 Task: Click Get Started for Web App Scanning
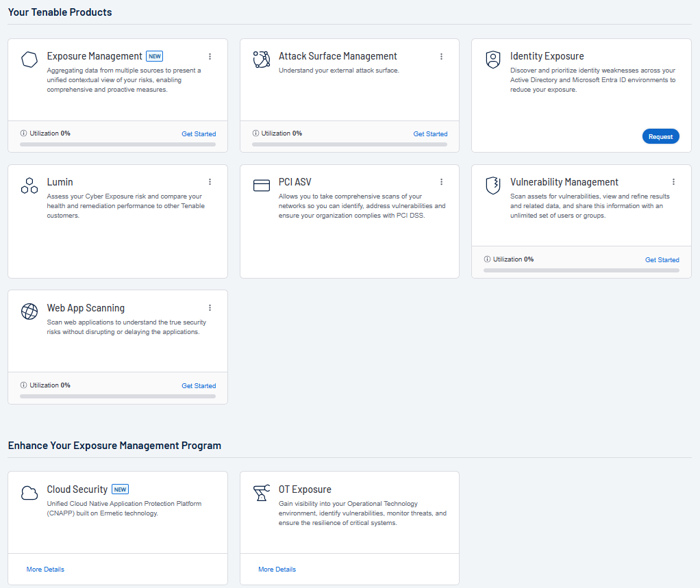click(199, 386)
